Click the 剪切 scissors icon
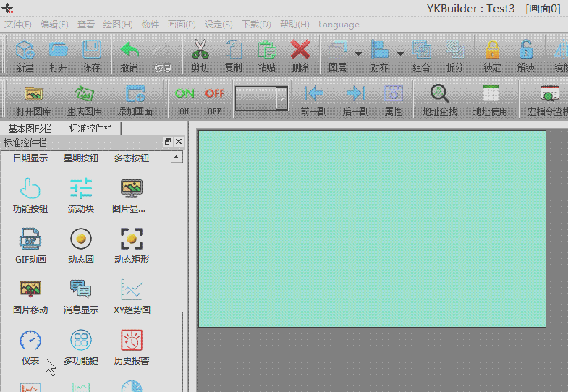The image size is (568, 392). tap(200, 51)
